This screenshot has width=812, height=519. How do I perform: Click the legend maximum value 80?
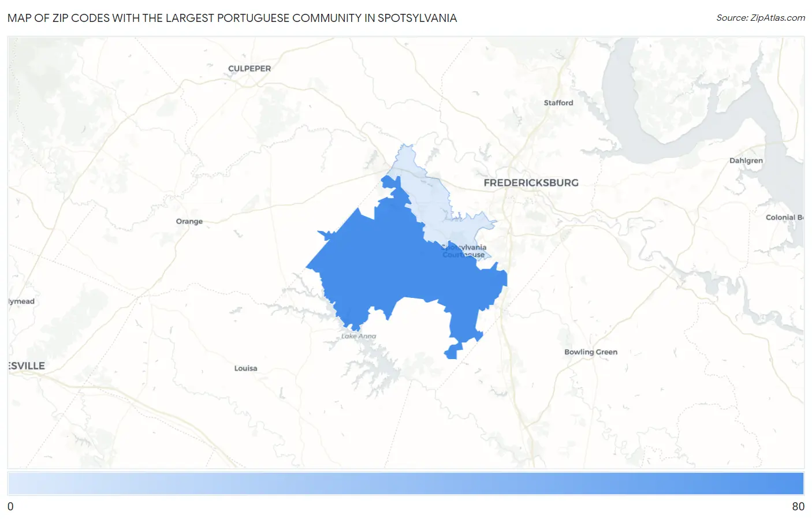click(798, 506)
